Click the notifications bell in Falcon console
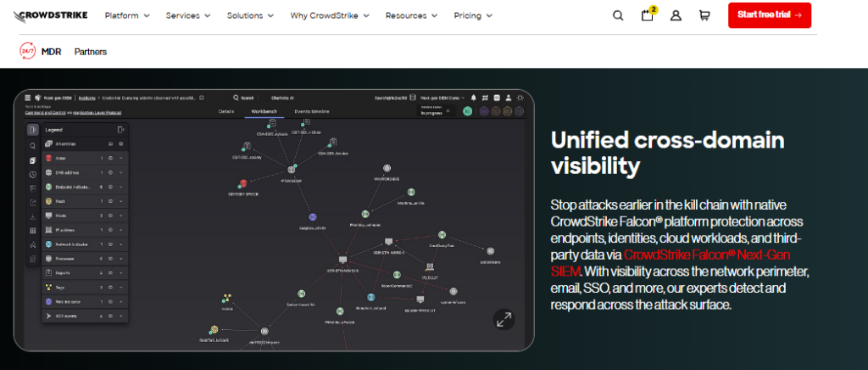The image size is (868, 370). click(x=473, y=98)
